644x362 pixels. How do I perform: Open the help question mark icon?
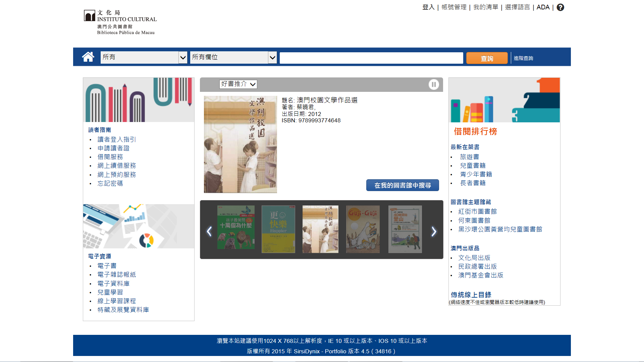click(560, 7)
